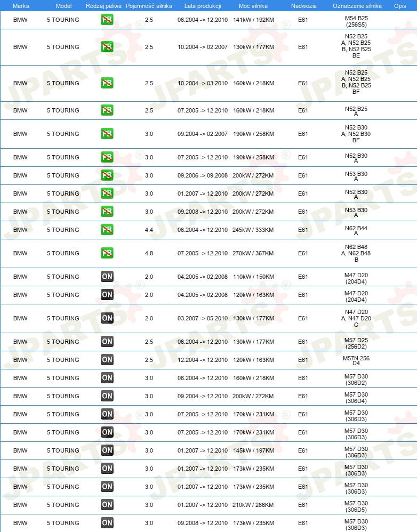Click the ON diesel icon in the 110kW / 150KM row

[107, 277]
